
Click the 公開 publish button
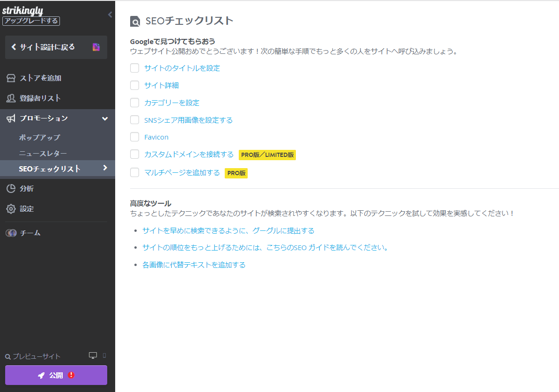tap(56, 375)
